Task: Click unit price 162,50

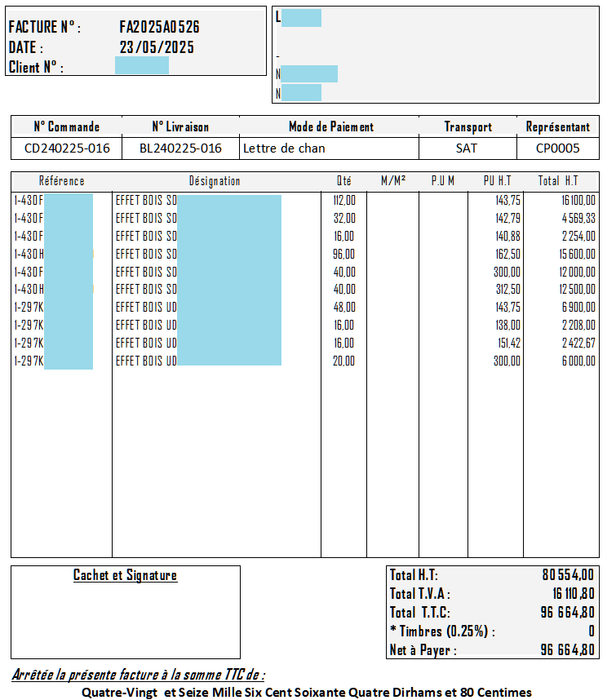Action: point(507,254)
